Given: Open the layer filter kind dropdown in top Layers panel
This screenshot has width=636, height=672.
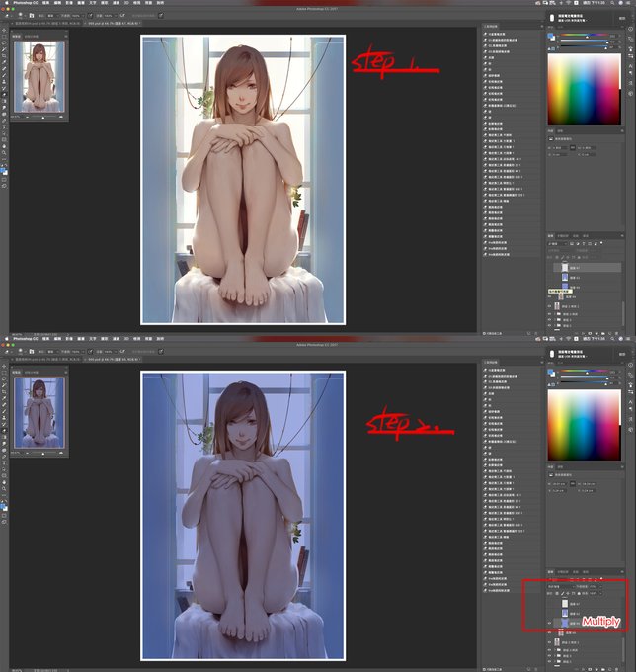Looking at the screenshot, I should click(557, 243).
